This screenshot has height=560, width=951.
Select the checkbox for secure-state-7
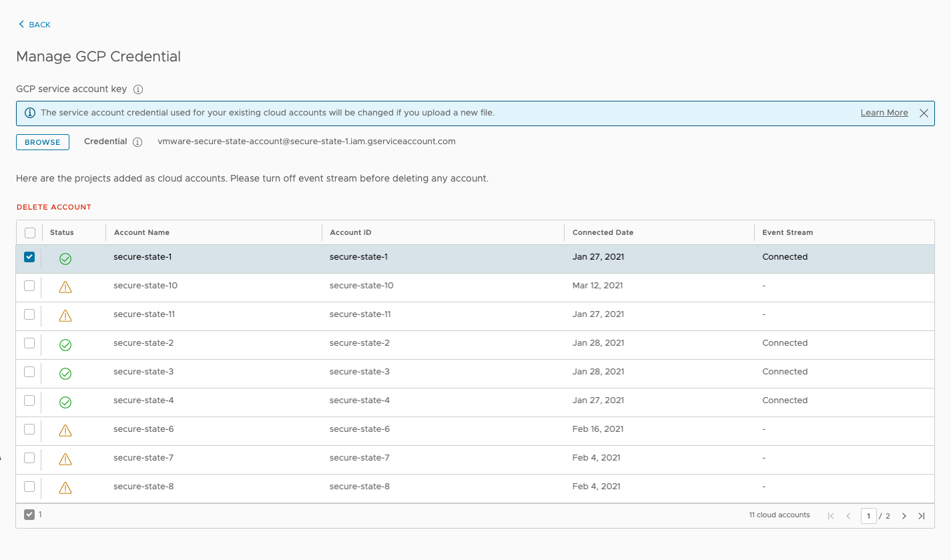tap(29, 459)
